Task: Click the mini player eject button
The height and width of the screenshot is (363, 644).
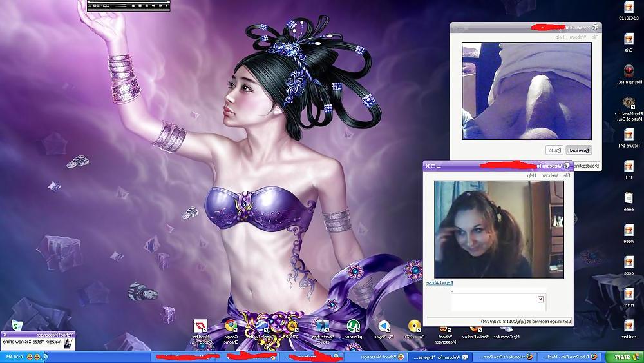Action: [x=133, y=6]
